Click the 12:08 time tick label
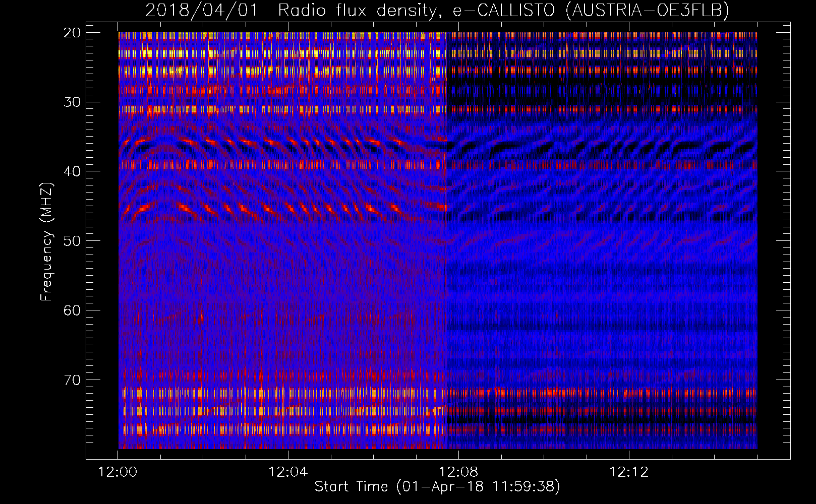This screenshot has width=816, height=504. (x=458, y=472)
